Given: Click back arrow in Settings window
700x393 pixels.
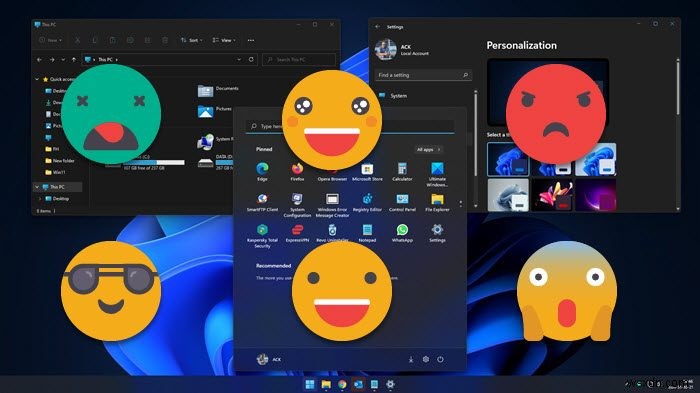Looking at the screenshot, I should click(378, 27).
